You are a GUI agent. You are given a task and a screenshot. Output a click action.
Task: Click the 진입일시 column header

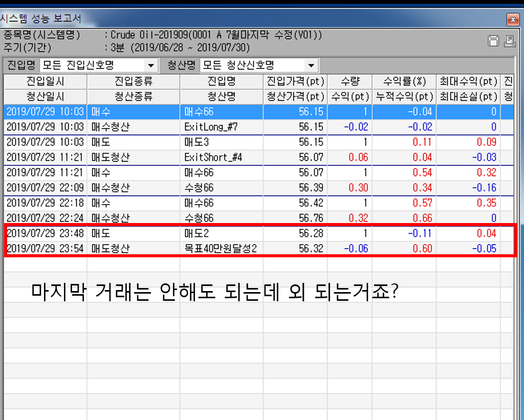click(46, 81)
